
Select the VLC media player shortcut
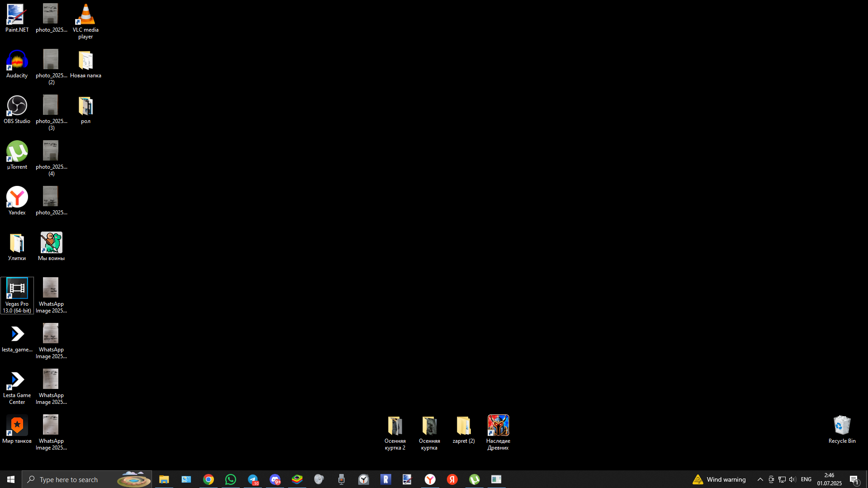85,22
